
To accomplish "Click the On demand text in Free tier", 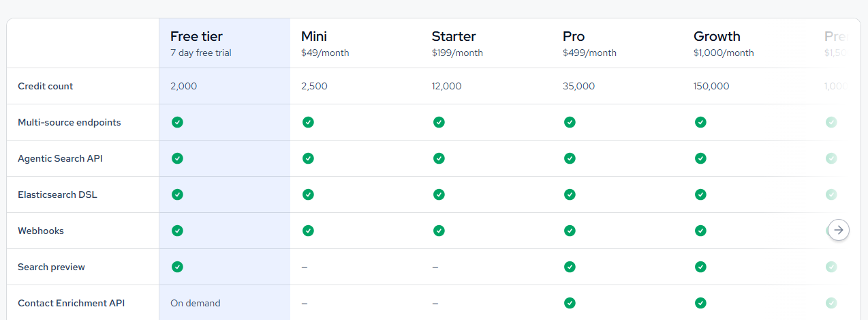I will pos(196,303).
